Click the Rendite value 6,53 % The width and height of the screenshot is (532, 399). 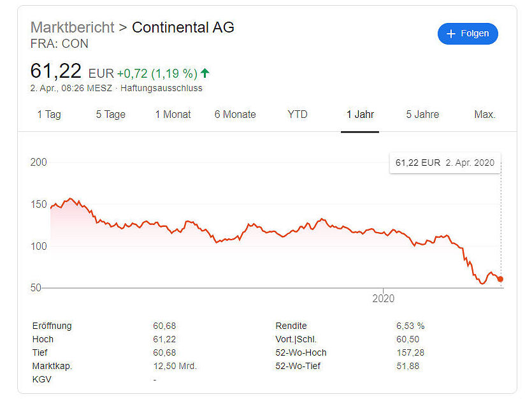(x=410, y=326)
